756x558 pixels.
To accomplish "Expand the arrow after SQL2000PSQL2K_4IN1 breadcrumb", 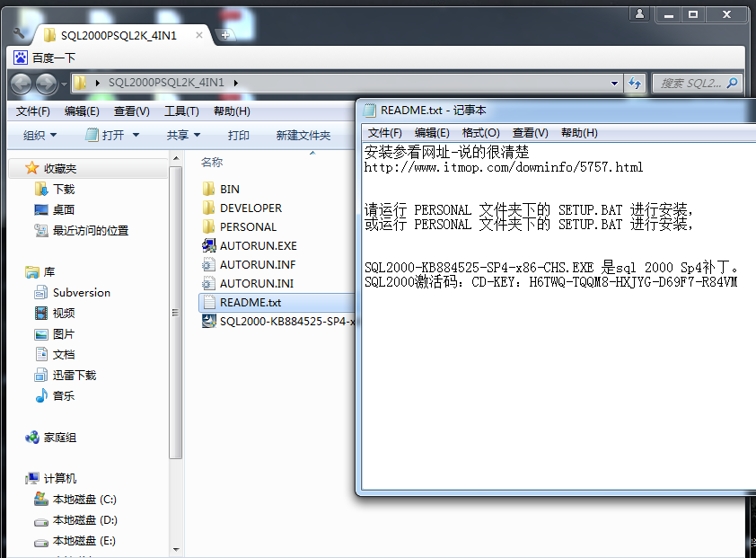I will point(236,83).
